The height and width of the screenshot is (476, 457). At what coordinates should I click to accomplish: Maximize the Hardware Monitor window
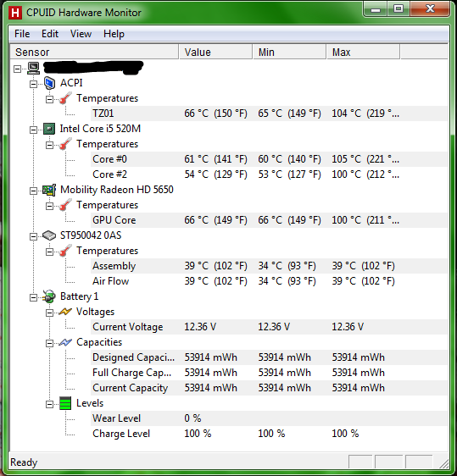pyautogui.click(x=398, y=9)
